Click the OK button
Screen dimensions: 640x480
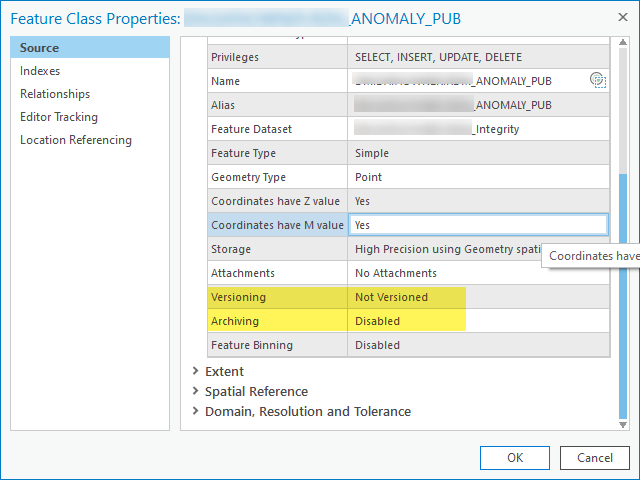tap(515, 458)
